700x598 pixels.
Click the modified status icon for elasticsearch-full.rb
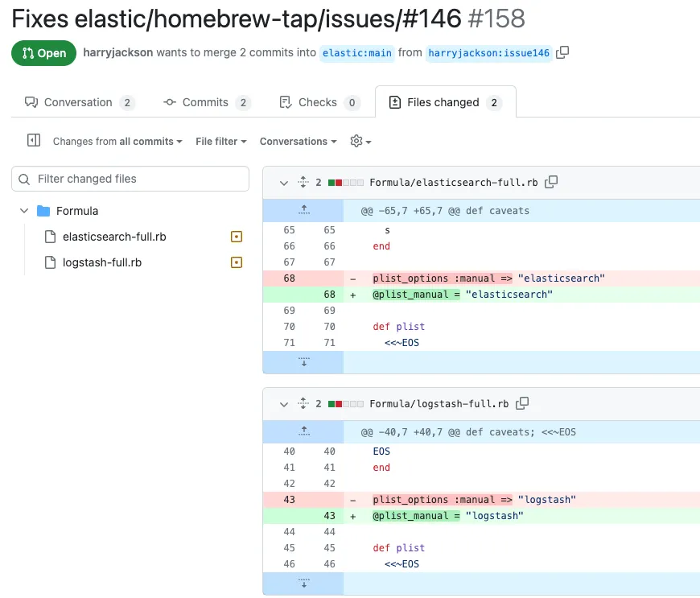click(x=237, y=237)
